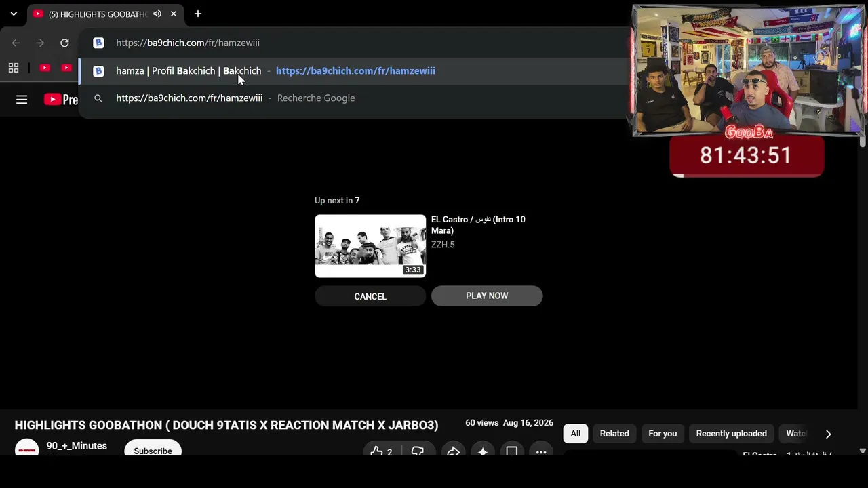Subscribe to the 90_+_Minutes channel
868x488 pixels.
(x=153, y=449)
